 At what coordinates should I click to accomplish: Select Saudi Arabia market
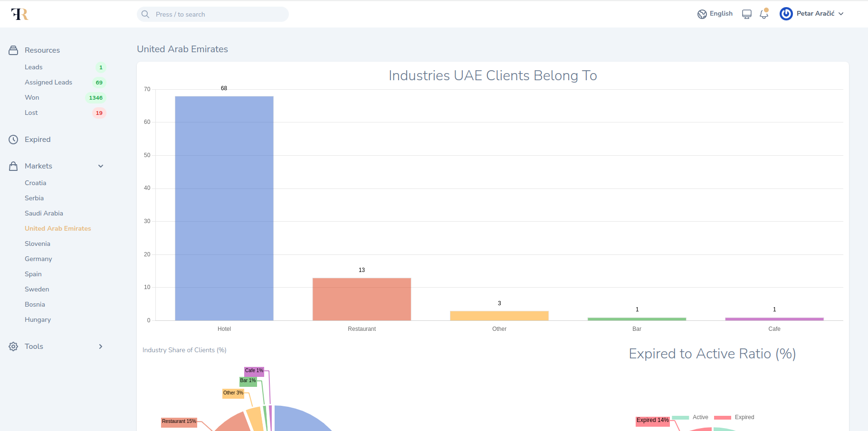click(44, 214)
